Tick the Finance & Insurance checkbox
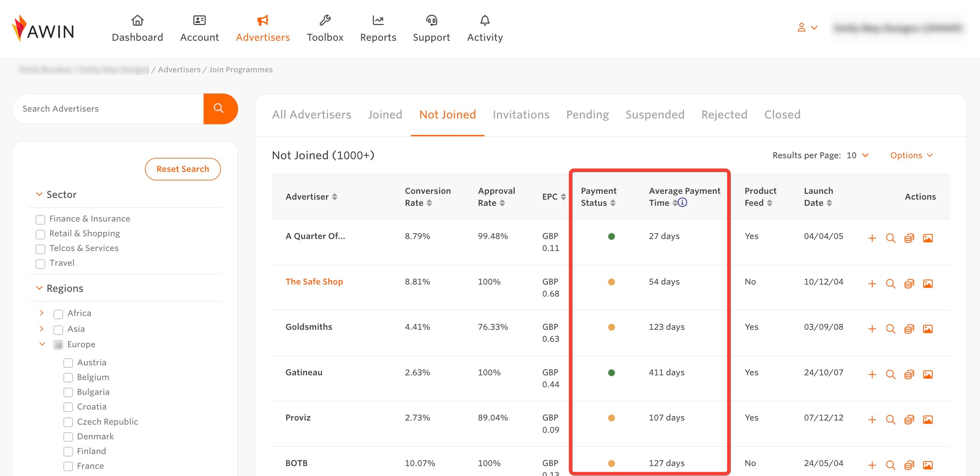 (x=40, y=220)
